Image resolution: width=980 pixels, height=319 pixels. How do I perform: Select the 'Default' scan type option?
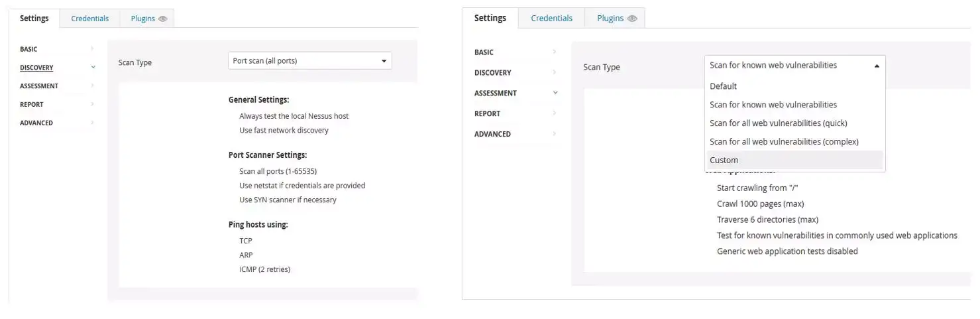pyautogui.click(x=723, y=86)
